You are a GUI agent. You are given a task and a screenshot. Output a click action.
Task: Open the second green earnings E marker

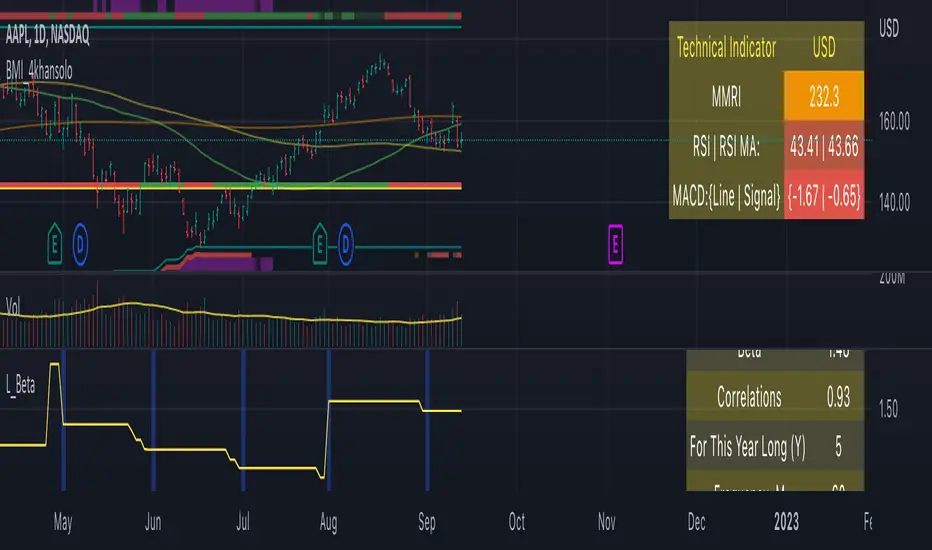coord(320,243)
